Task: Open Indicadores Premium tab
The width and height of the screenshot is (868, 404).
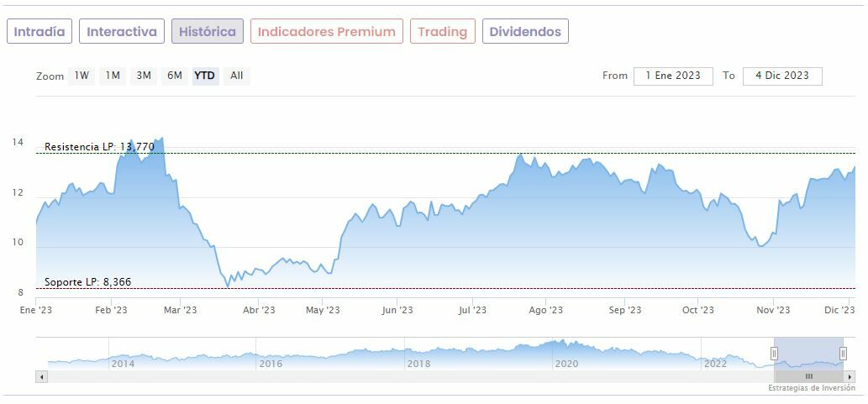Action: [x=326, y=32]
